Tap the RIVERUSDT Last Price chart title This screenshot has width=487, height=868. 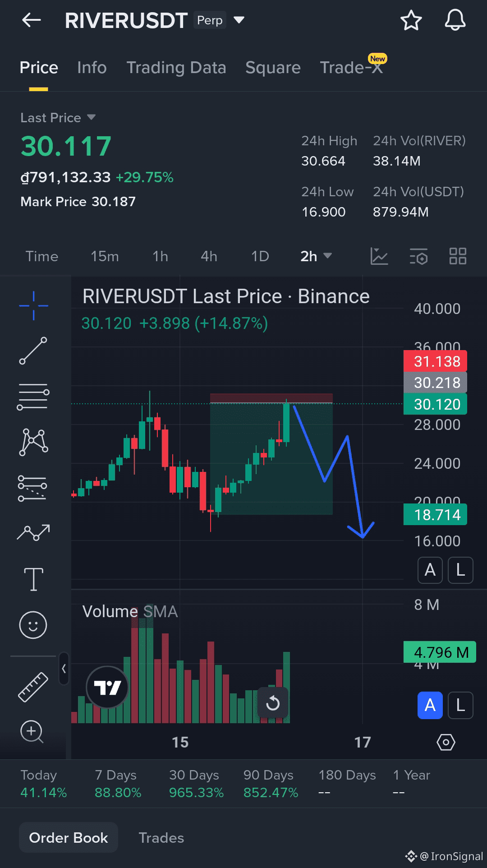tap(226, 296)
